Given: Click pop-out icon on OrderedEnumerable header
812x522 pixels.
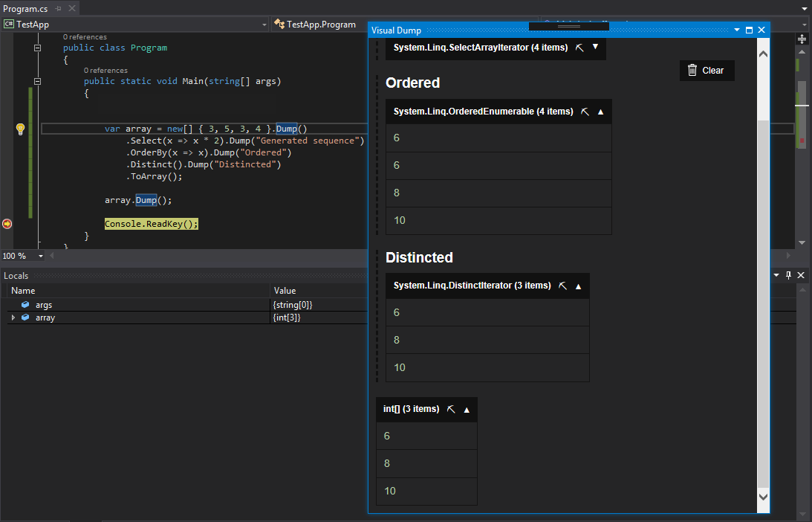Looking at the screenshot, I should pos(585,112).
